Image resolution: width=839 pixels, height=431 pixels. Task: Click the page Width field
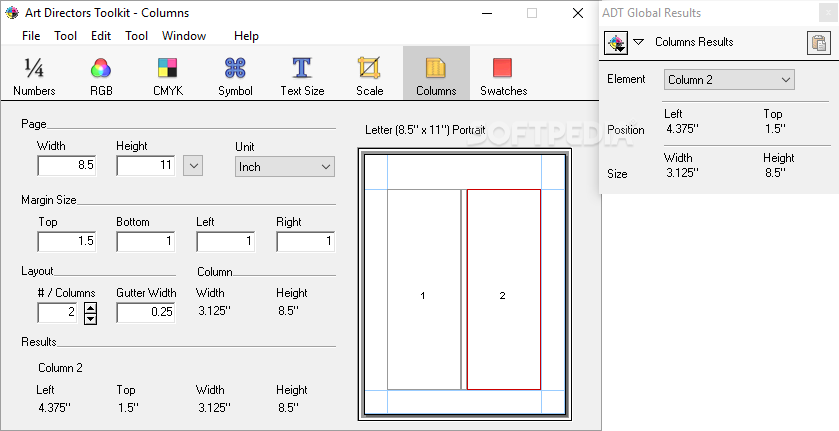pos(67,165)
